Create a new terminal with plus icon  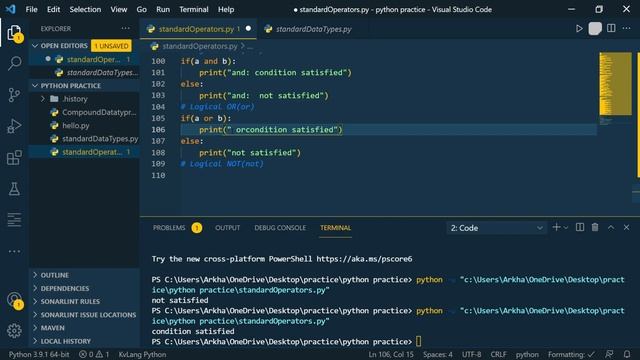pyautogui.click(x=556, y=227)
